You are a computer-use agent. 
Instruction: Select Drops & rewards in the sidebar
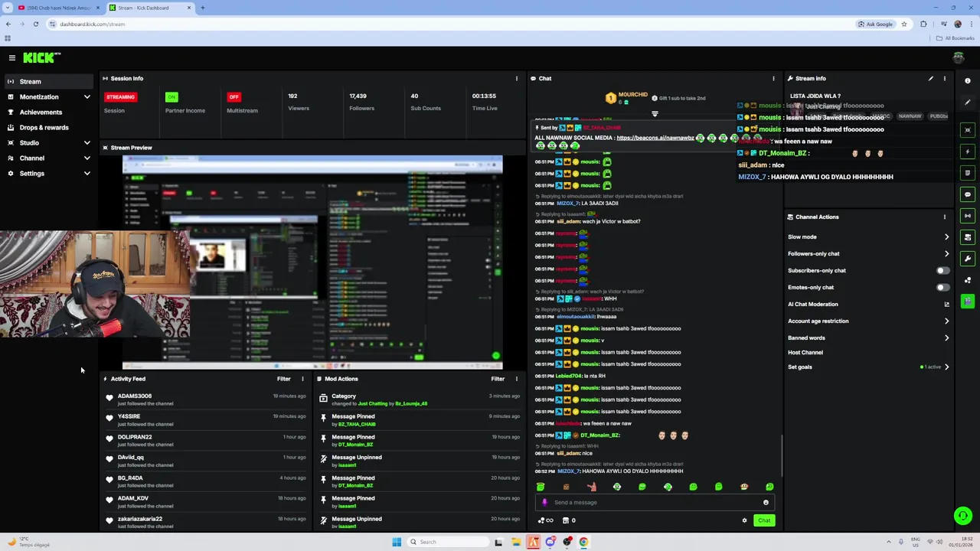(49, 127)
